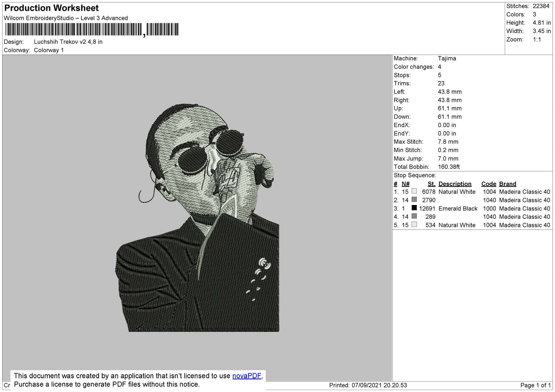Click the novaPDF hyperlink
This screenshot has width=555, height=392.
pos(247,376)
